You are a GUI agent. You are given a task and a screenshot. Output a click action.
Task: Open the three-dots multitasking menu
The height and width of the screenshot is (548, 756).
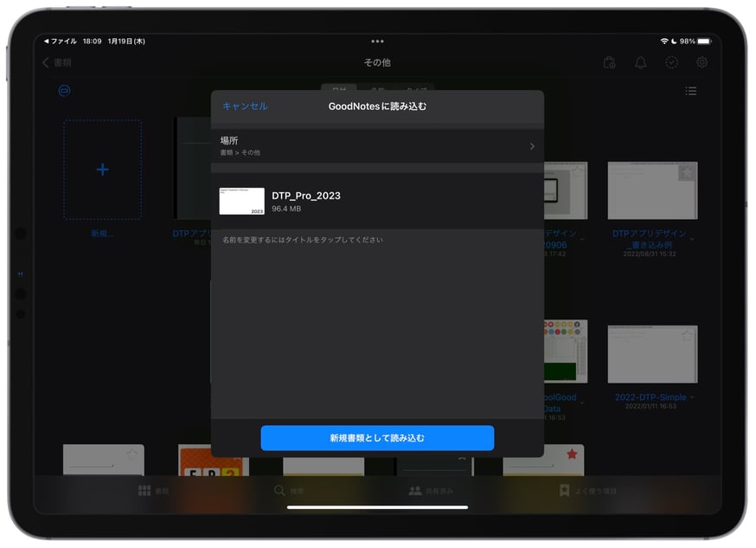377,42
